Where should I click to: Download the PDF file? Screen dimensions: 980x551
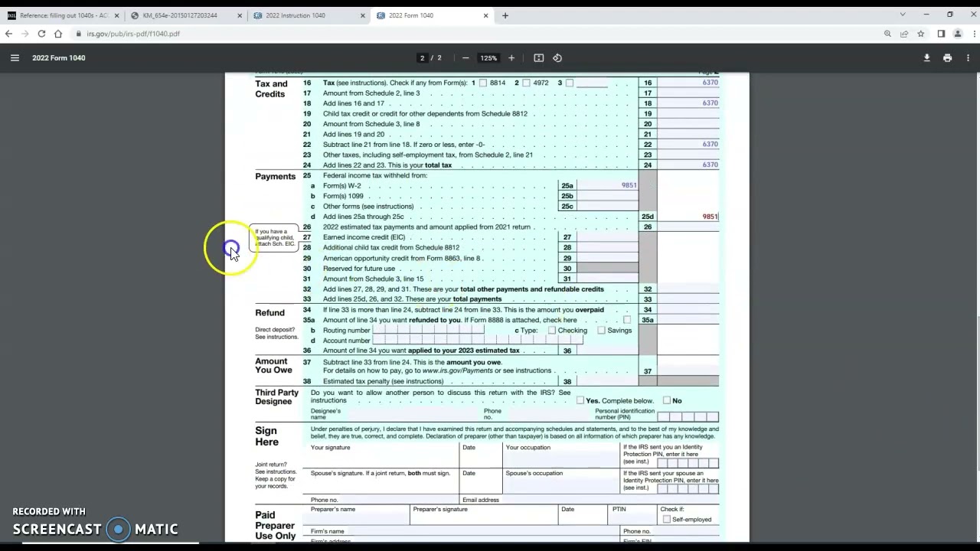926,58
